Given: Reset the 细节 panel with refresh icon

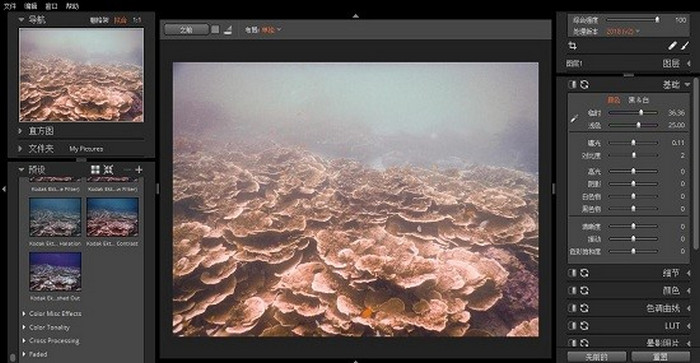Looking at the screenshot, I should pos(584,273).
